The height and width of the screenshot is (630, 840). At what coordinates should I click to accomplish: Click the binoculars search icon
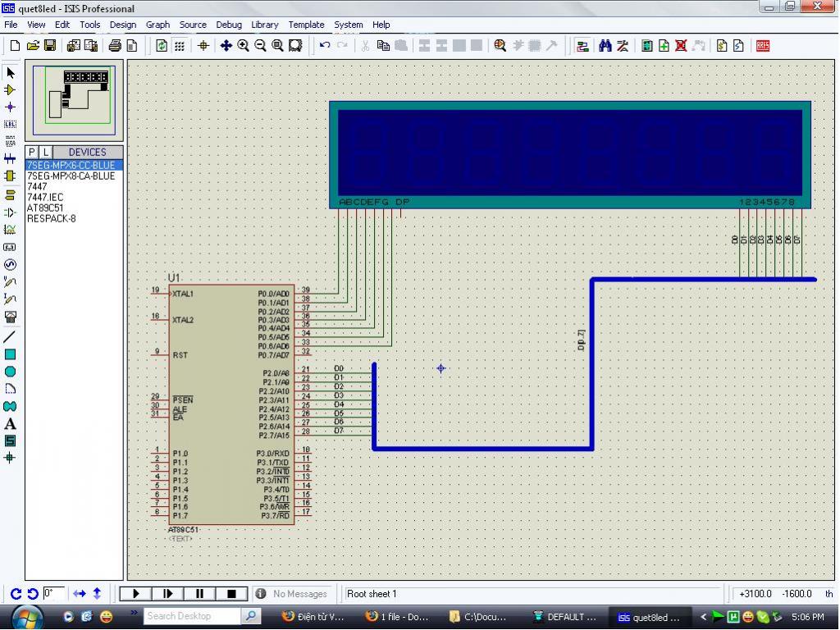pos(605,46)
